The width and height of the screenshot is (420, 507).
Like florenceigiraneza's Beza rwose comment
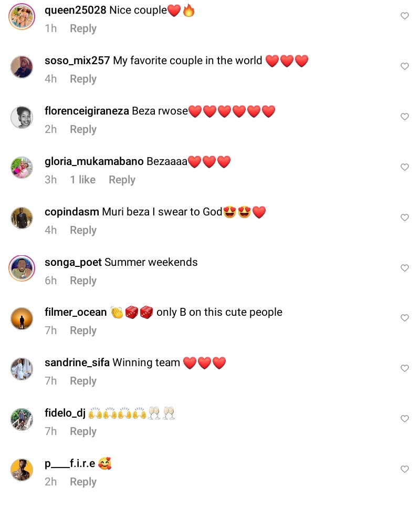pos(404,117)
